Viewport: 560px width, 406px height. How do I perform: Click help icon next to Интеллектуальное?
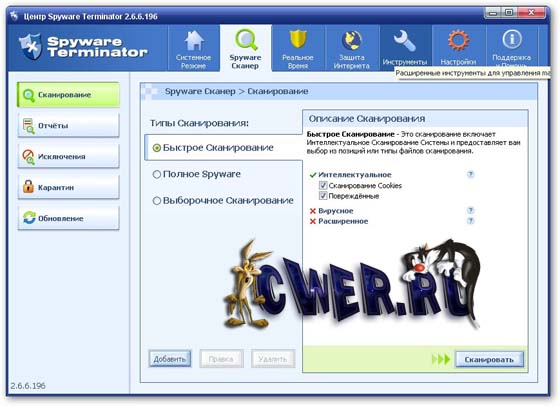point(471,174)
